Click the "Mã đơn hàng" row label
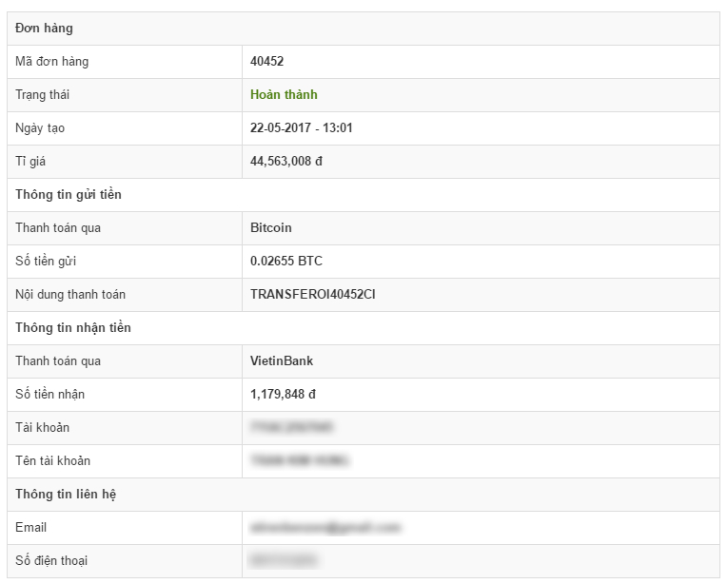The width and height of the screenshot is (728, 584). point(51,62)
